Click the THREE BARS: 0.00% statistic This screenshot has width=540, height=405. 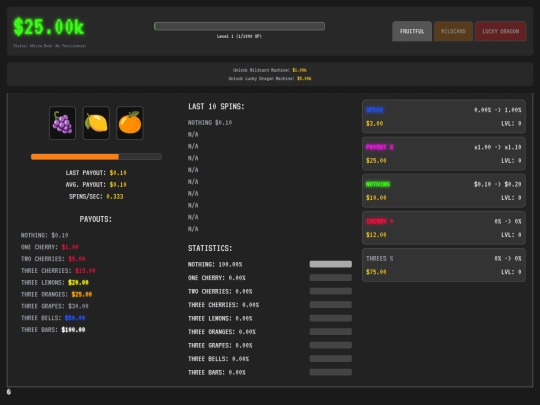pos(217,372)
